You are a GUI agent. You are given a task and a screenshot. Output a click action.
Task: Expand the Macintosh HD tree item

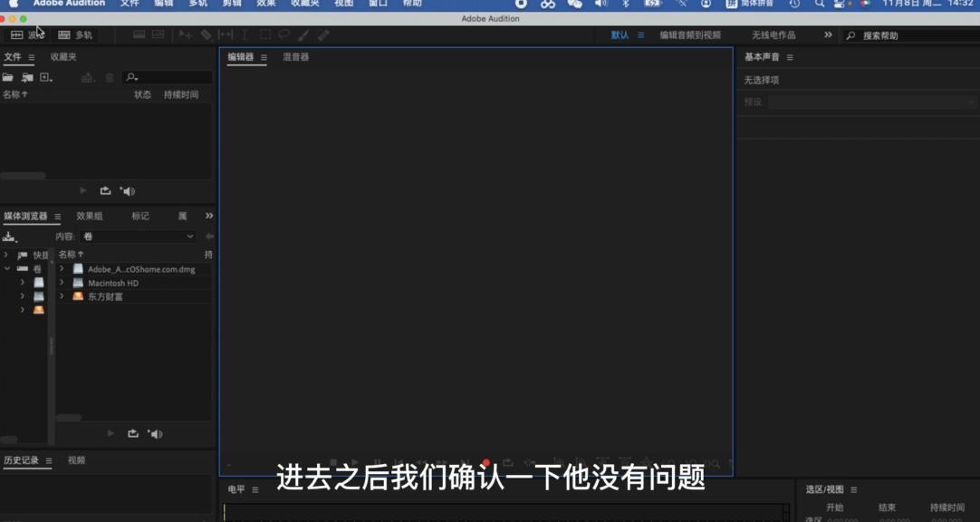pyautogui.click(x=62, y=282)
